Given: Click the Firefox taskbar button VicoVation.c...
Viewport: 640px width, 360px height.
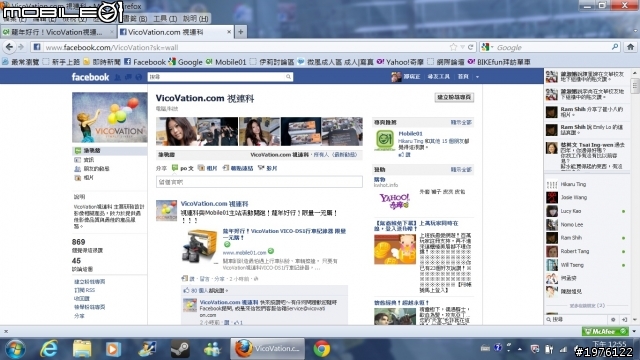Looking at the screenshot, I should [x=267, y=349].
